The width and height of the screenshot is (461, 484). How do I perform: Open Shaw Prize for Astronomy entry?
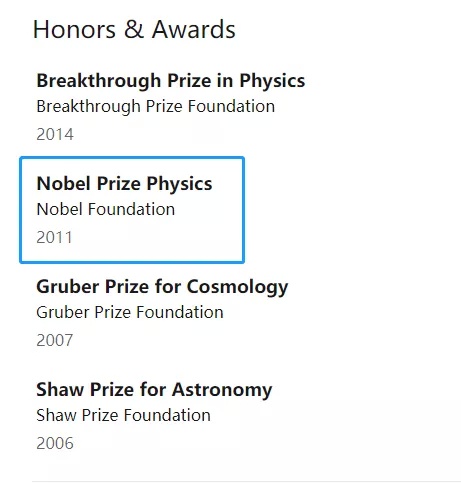coord(154,390)
